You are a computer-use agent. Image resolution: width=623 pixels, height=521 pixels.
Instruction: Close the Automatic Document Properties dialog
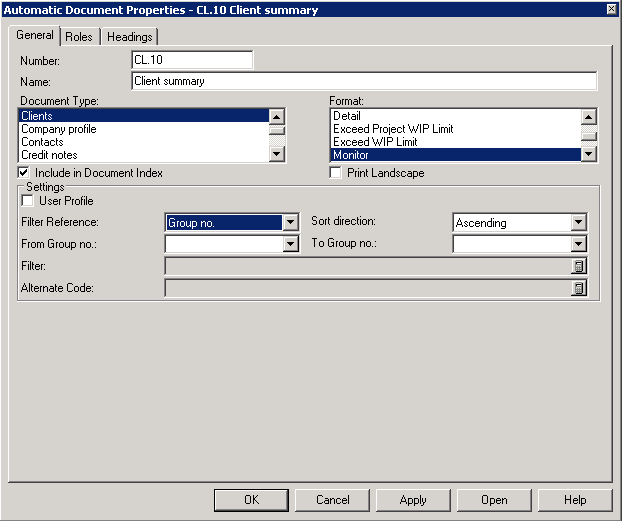click(x=611, y=9)
